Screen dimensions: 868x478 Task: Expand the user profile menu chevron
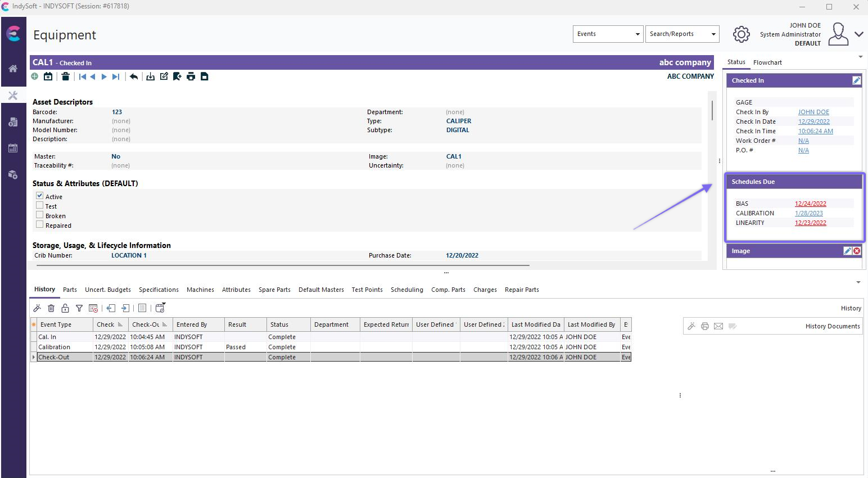(x=858, y=34)
